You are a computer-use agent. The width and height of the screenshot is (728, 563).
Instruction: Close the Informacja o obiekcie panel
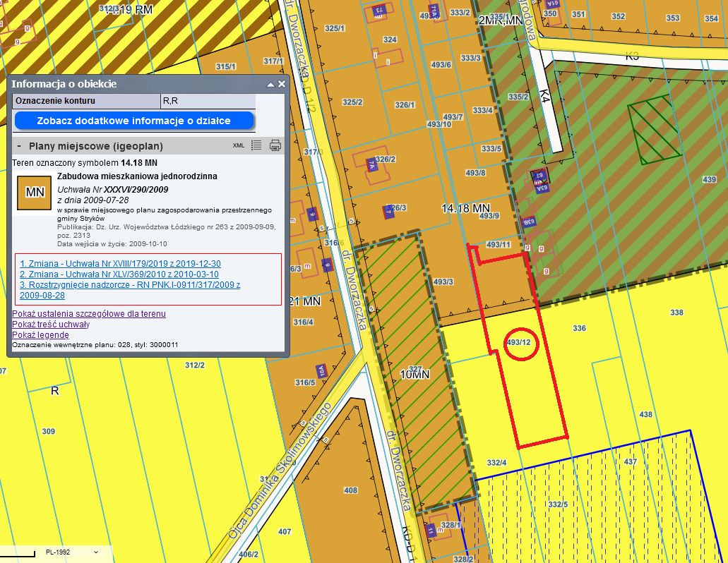click(281, 85)
